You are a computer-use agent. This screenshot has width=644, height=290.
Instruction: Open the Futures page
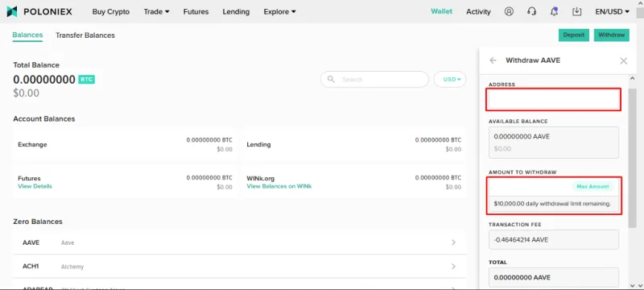pyautogui.click(x=196, y=11)
